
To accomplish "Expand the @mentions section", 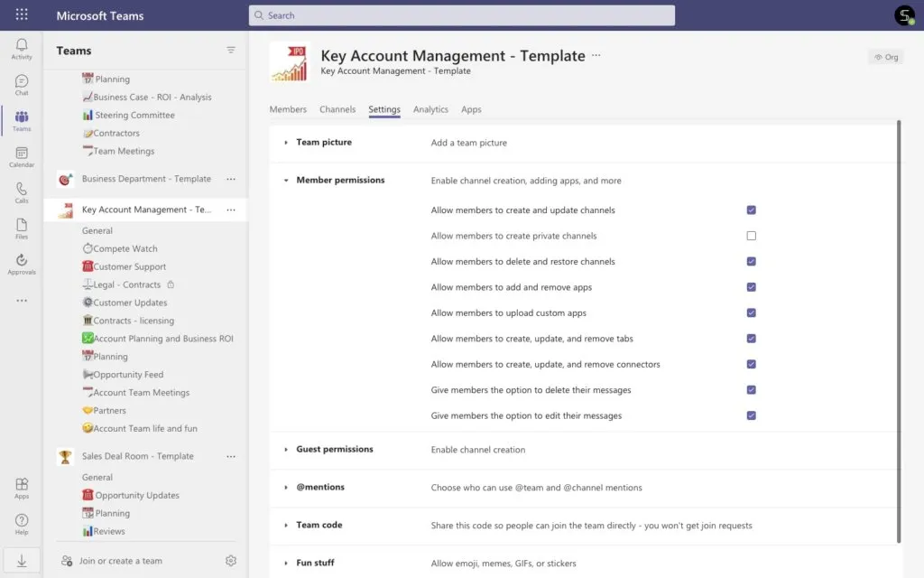I will [286, 487].
